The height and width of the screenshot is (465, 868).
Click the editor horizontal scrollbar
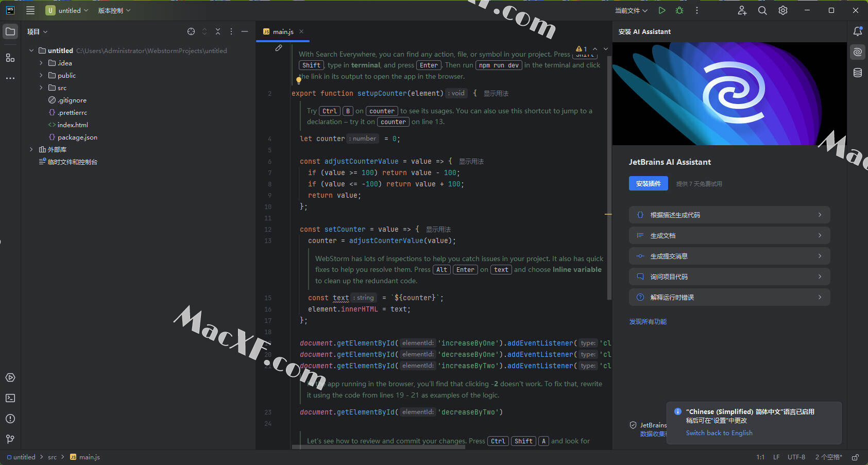pos(379,447)
